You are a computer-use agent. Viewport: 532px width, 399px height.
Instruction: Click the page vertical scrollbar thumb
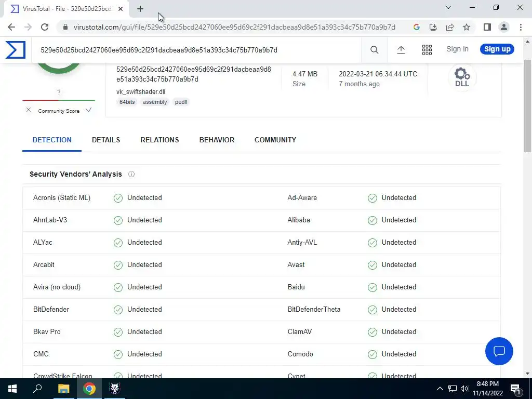(x=527, y=106)
